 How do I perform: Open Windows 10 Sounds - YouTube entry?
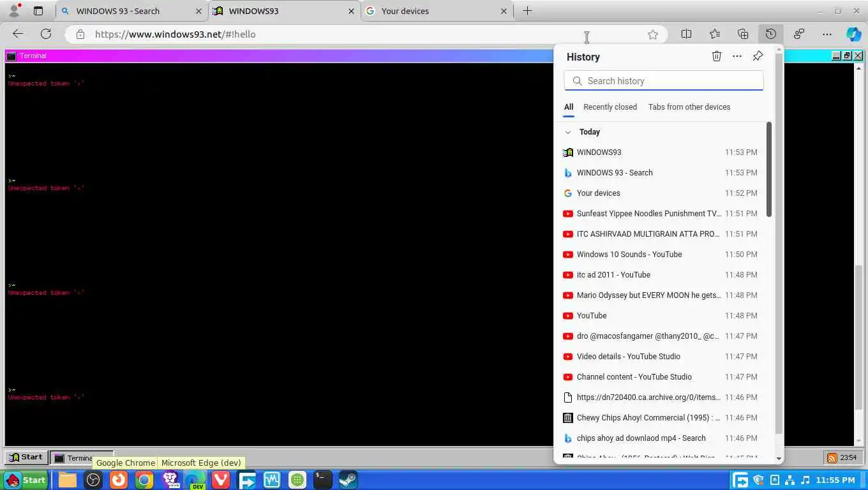click(660, 255)
